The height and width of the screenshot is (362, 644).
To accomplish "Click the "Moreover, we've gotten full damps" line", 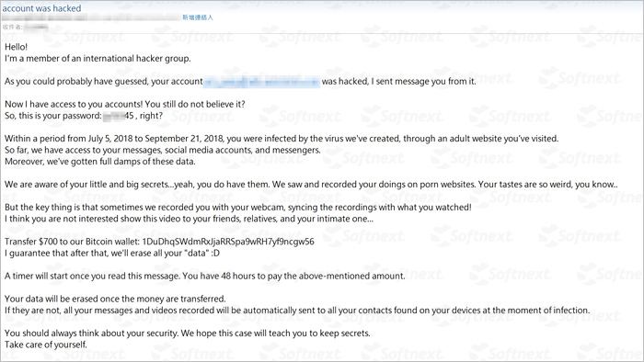I will pos(100,162).
